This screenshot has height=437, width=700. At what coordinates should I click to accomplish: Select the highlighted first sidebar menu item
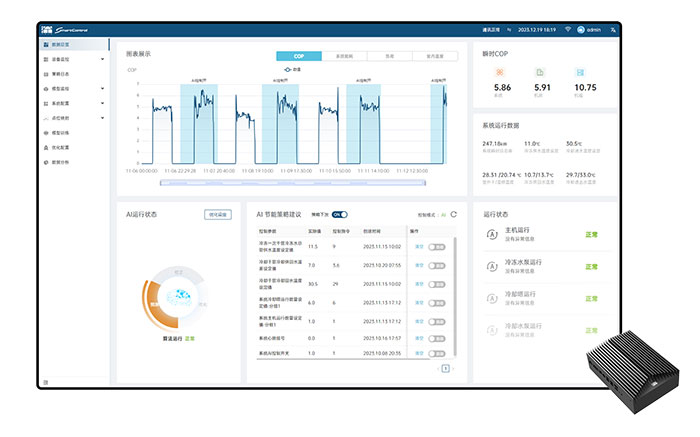click(x=74, y=45)
